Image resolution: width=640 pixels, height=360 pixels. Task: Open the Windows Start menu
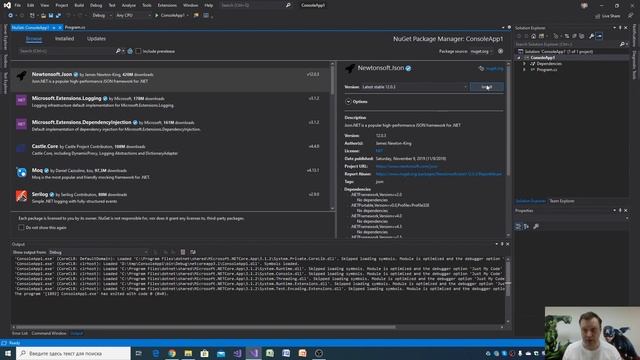click(8, 353)
